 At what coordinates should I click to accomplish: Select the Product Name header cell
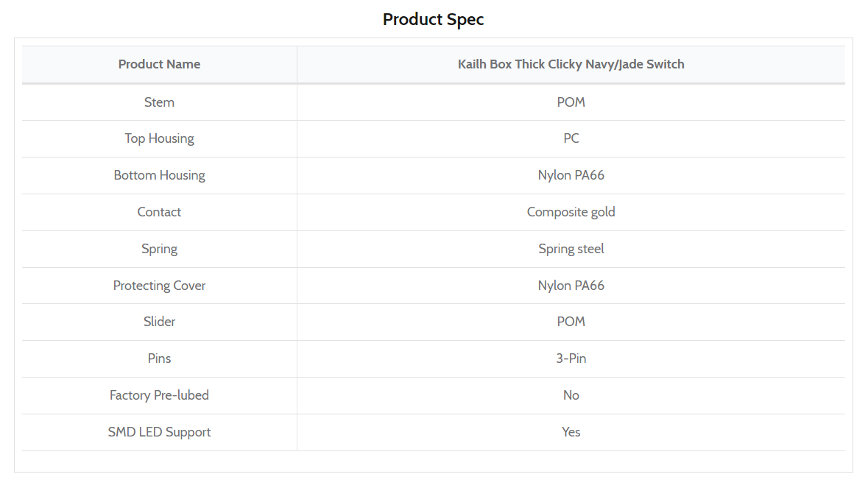click(159, 65)
